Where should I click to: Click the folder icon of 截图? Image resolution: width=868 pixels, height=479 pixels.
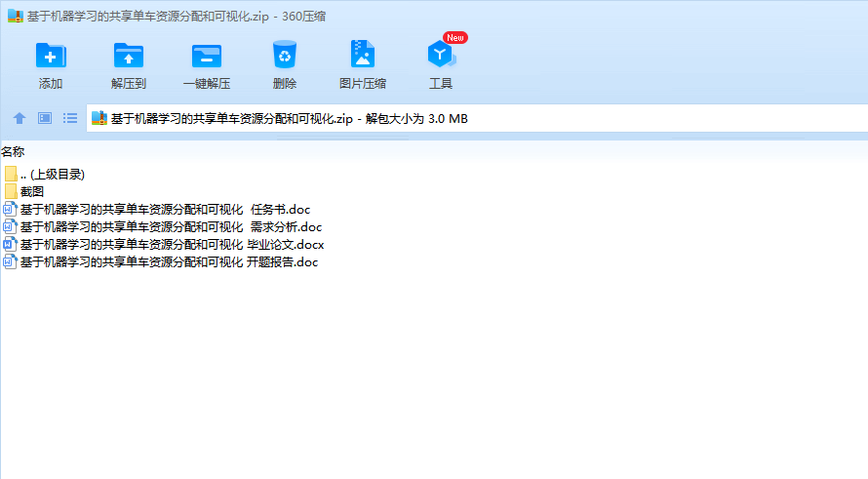point(11,191)
